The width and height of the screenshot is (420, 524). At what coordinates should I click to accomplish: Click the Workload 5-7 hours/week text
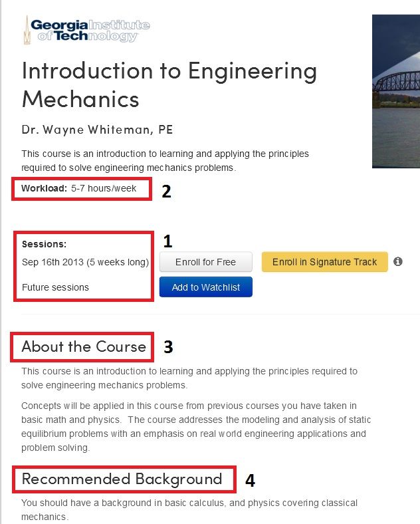(x=79, y=188)
